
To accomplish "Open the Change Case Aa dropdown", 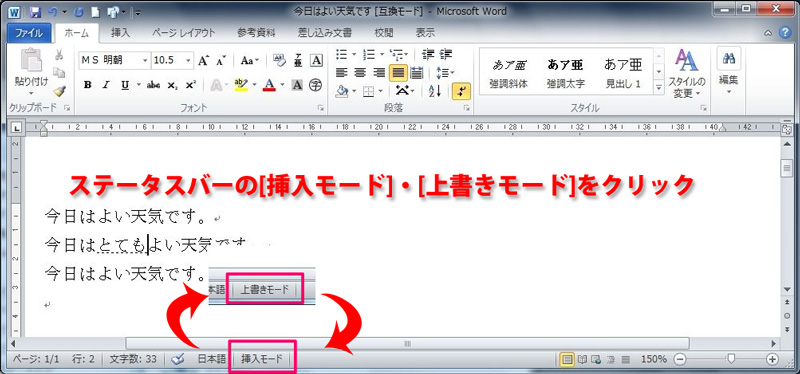I will pyautogui.click(x=250, y=60).
